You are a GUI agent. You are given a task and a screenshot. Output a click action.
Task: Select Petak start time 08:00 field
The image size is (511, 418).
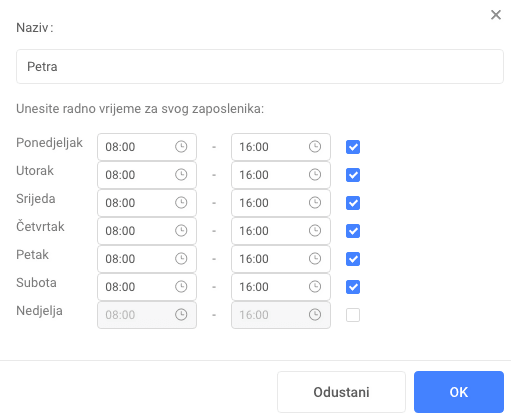pos(147,259)
